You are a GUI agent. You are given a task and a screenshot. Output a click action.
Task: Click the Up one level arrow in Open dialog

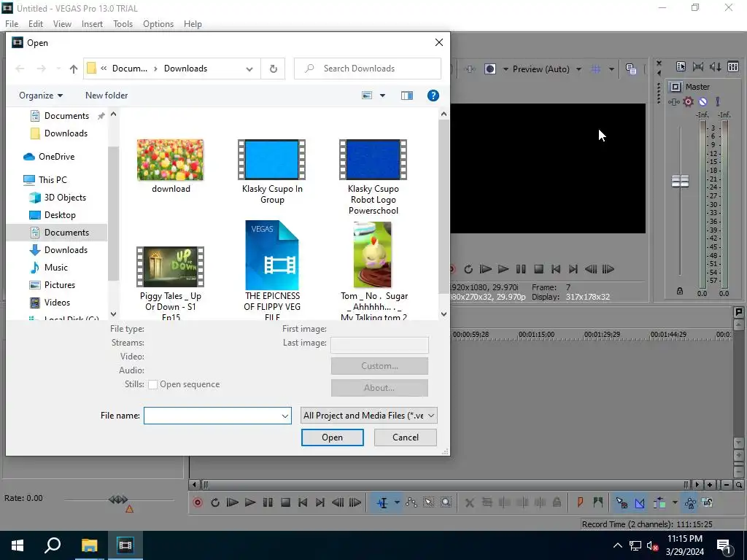[x=74, y=69]
